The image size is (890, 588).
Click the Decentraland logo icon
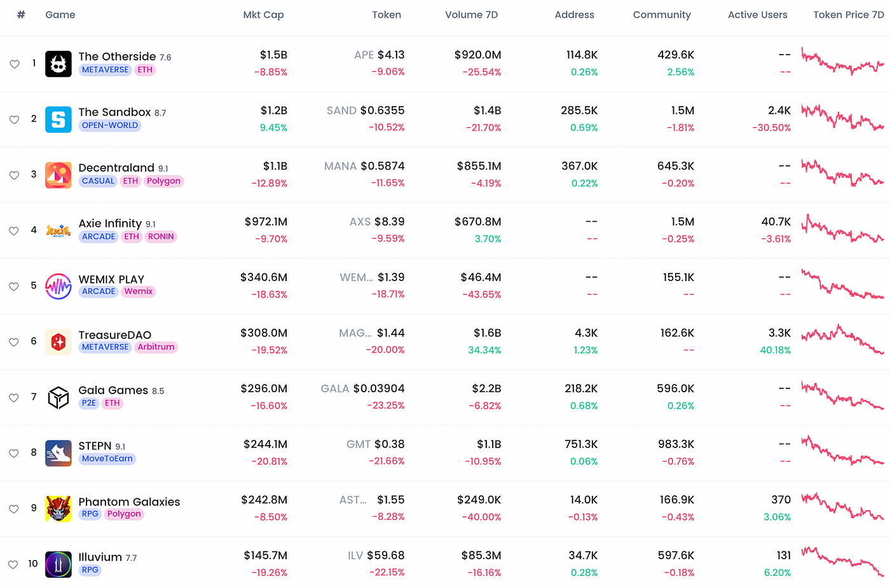coord(58,175)
